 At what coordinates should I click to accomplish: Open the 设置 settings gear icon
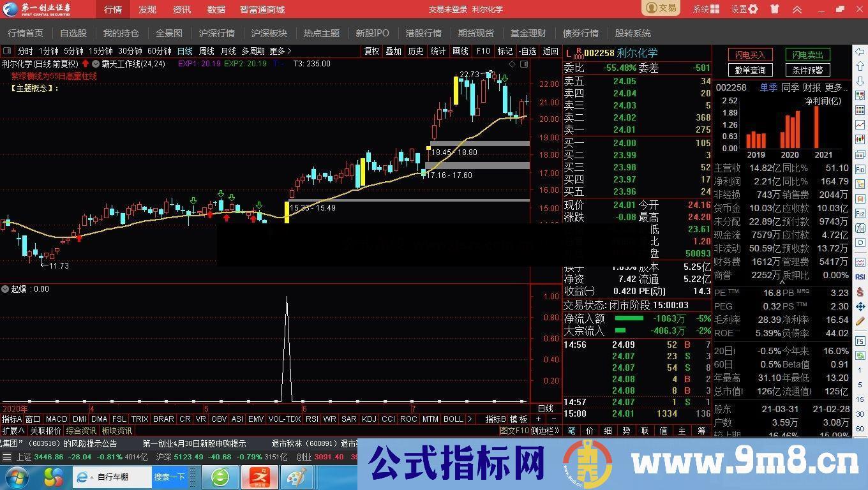click(753, 10)
